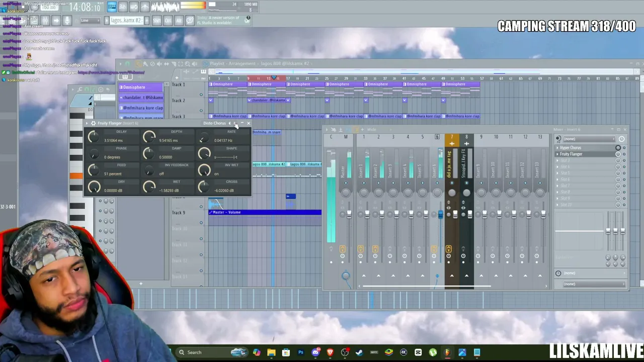Open the Fruity Flanger settings gear
The width and height of the screenshot is (644, 362).
tap(93, 123)
